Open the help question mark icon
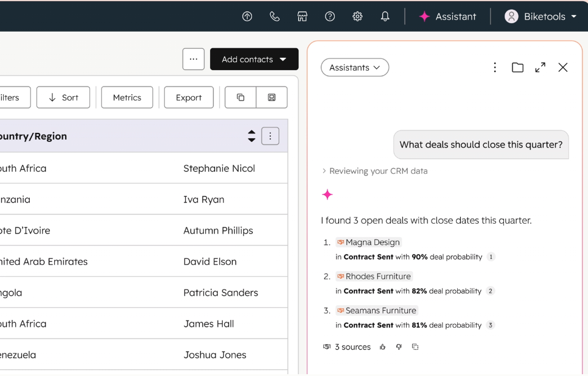Viewport: 588px width, 376px height. 330,16
